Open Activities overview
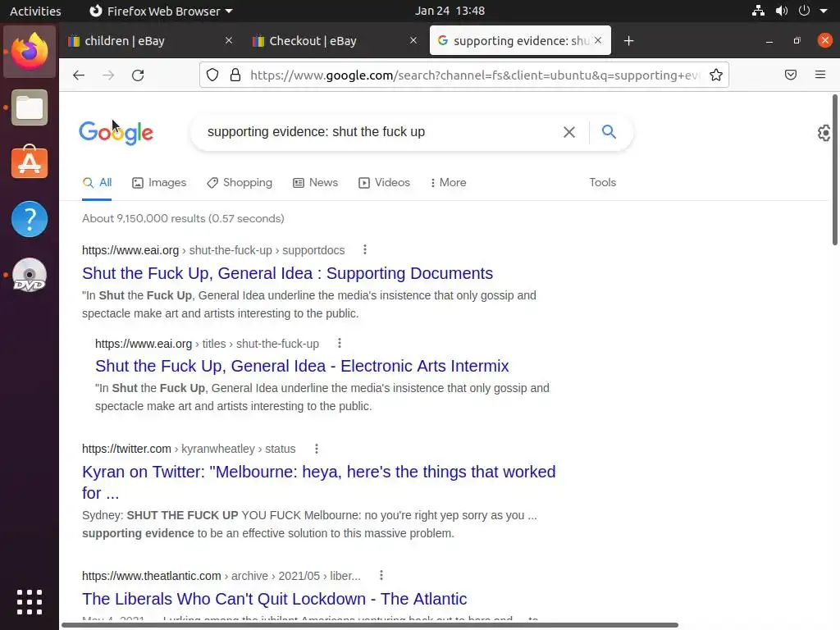 [x=35, y=11]
